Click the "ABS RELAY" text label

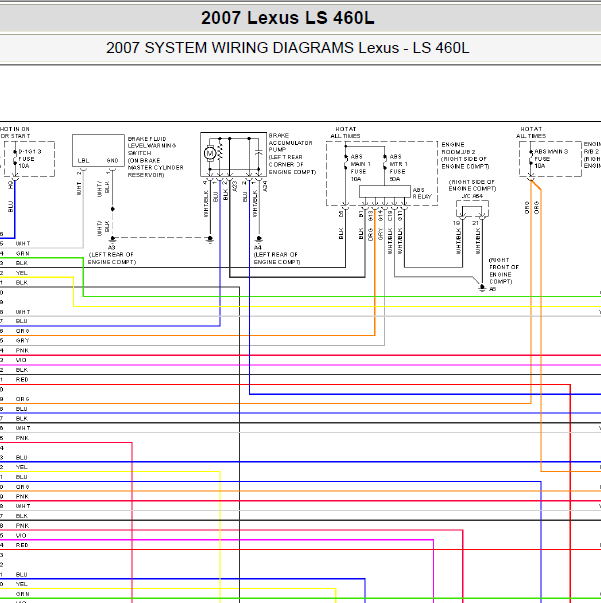tap(422, 193)
